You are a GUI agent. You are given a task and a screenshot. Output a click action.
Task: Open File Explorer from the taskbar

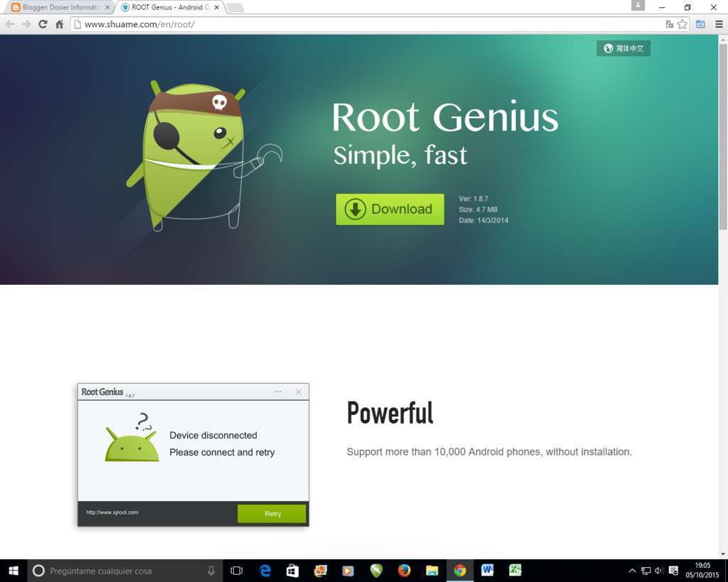coord(432,571)
